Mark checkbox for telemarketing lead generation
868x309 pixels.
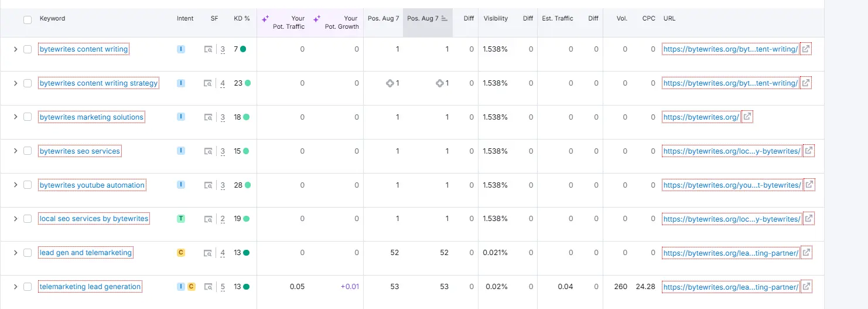pyautogui.click(x=28, y=287)
